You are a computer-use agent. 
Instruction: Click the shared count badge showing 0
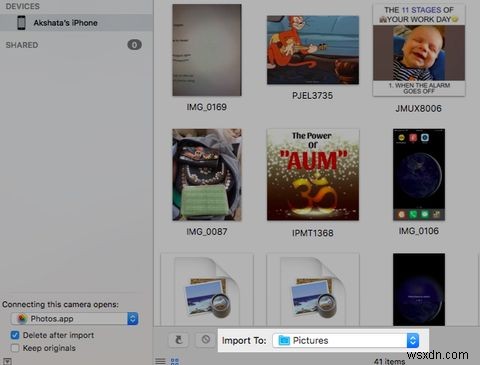click(134, 45)
